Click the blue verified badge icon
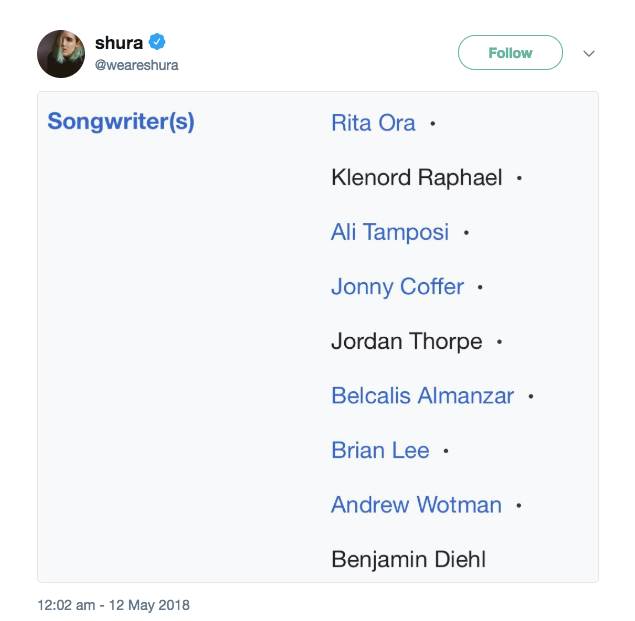Viewport: 635px width, 621px height. (x=157, y=42)
